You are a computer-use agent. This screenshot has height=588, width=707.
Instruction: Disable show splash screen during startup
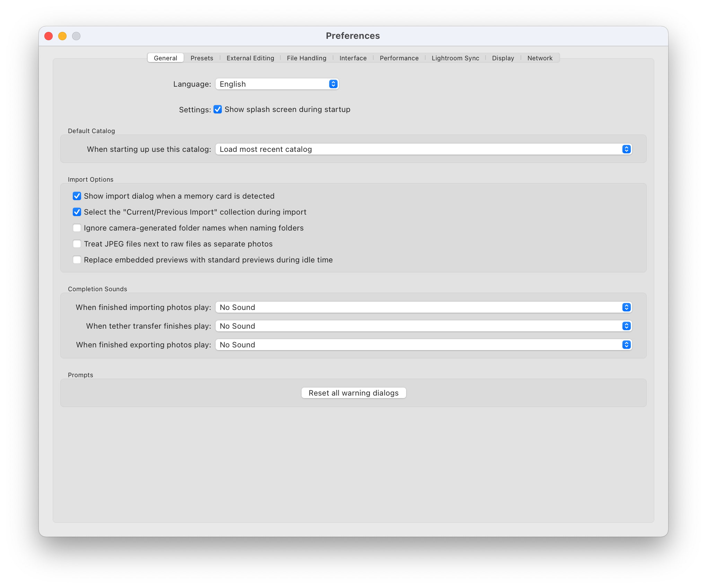pos(218,110)
